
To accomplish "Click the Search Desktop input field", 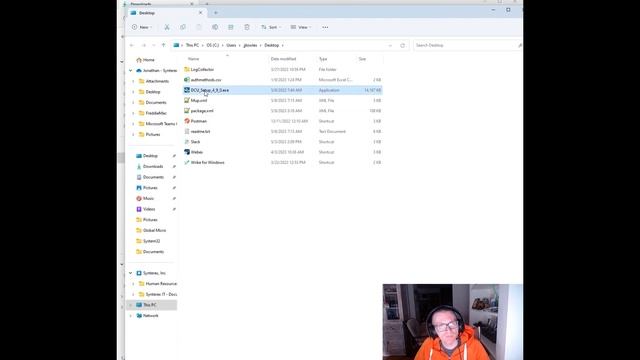I will (467, 45).
